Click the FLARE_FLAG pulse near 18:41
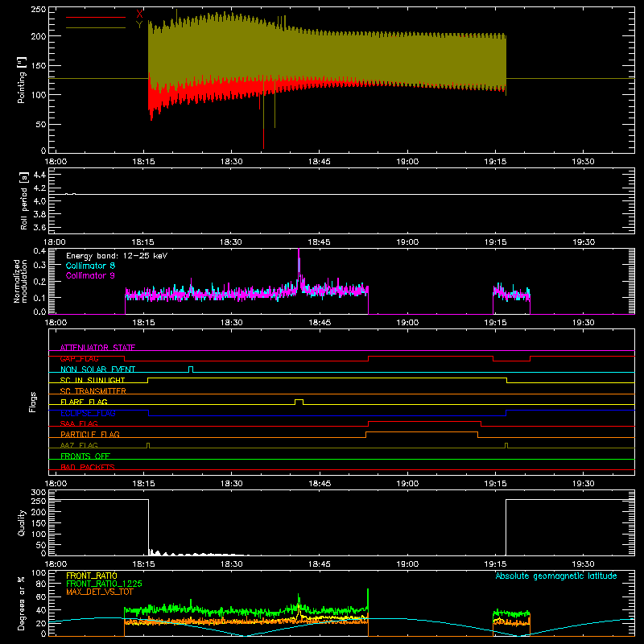 (299, 402)
